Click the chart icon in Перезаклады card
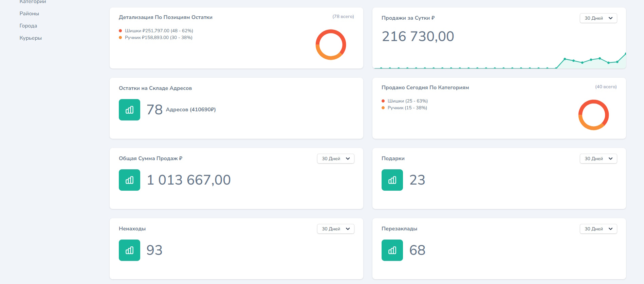This screenshot has width=644, height=284. [x=392, y=250]
